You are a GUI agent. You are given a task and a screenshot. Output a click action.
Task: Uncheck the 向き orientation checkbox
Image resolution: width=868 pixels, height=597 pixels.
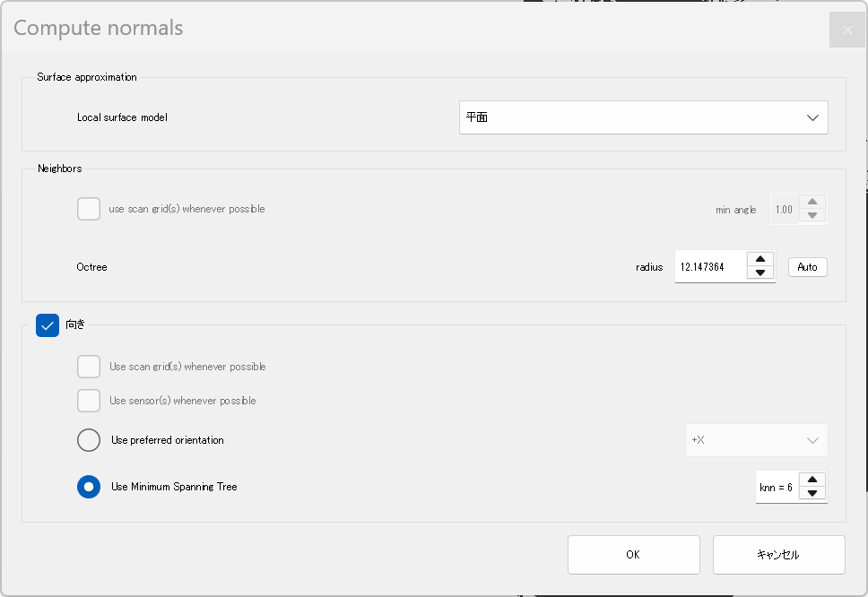tap(48, 325)
